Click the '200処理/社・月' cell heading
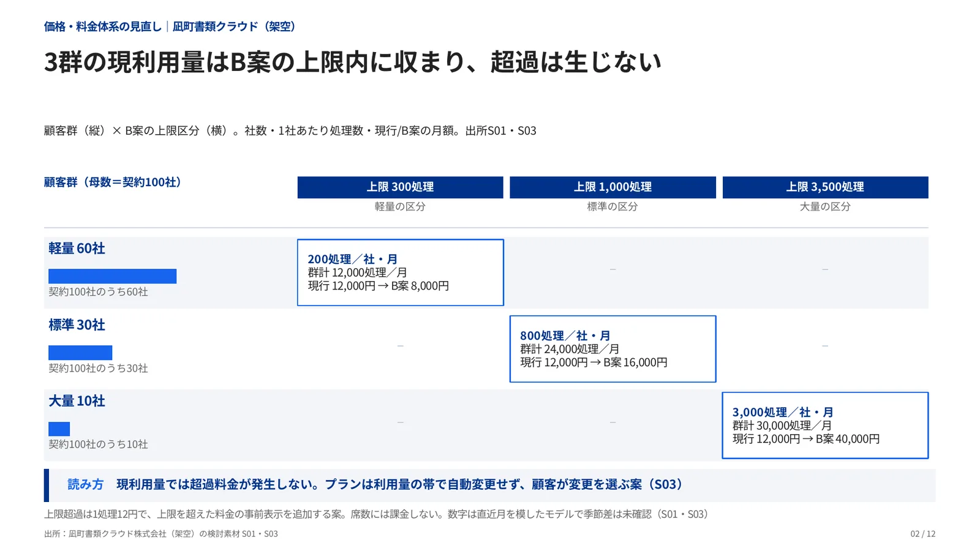Viewport: 980px width, 551px height. coord(353,259)
